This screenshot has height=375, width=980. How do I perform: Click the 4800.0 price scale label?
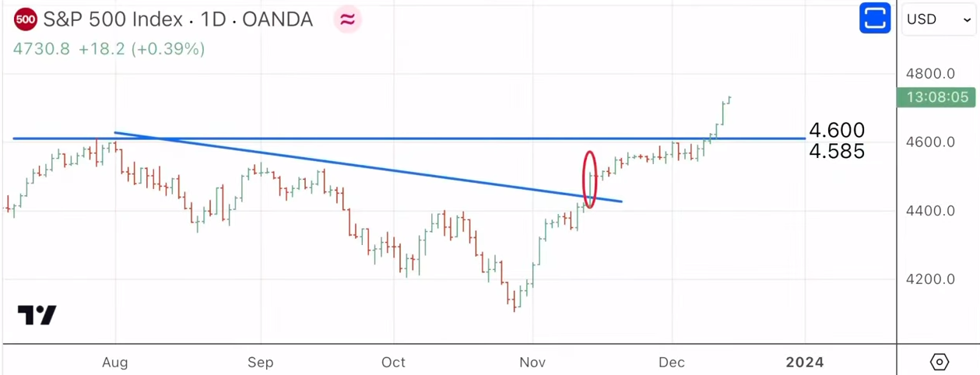pos(931,74)
